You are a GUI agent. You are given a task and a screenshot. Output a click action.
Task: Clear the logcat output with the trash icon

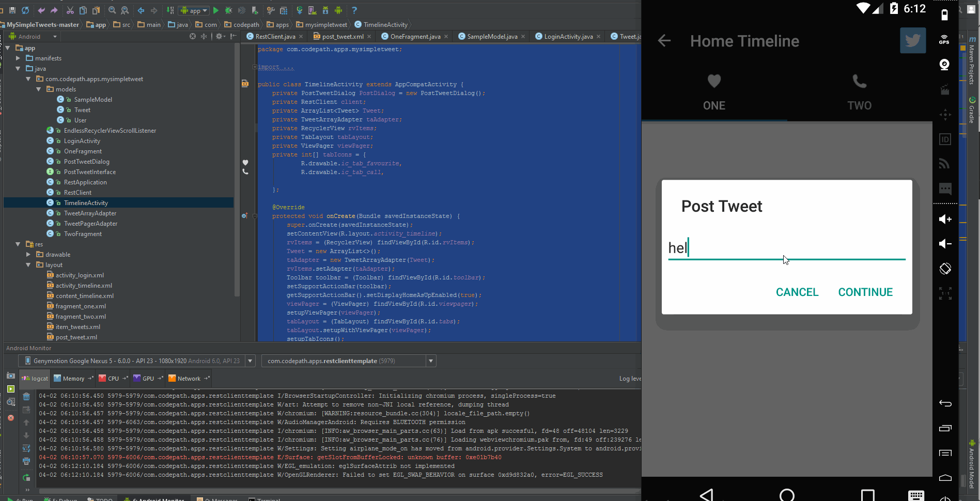(x=26, y=396)
